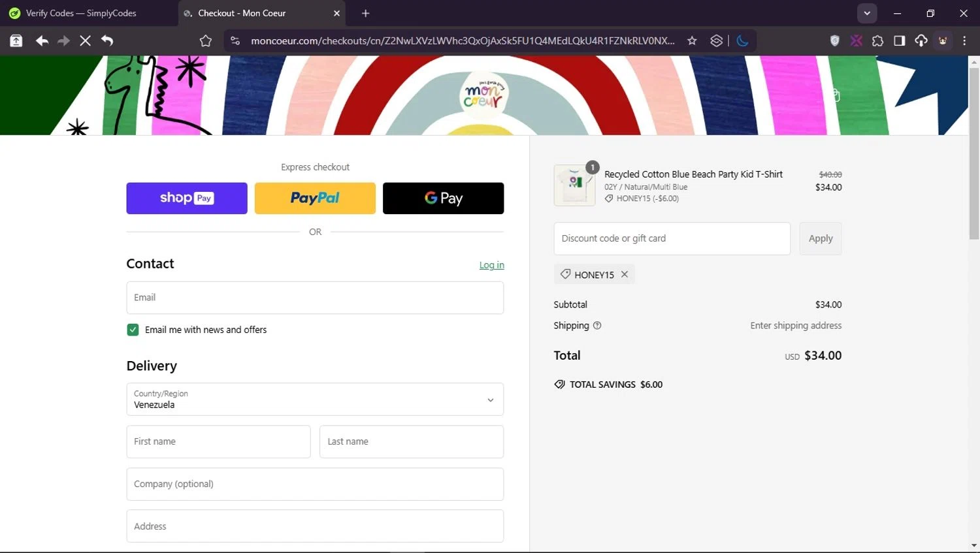Focus the Company (optional) field
The height and width of the screenshot is (553, 980).
pyautogui.click(x=315, y=484)
